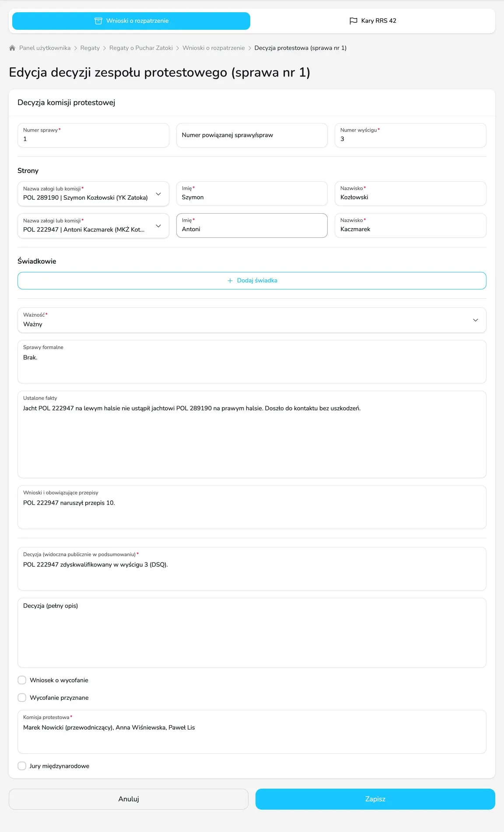The height and width of the screenshot is (832, 504).
Task: Switch to Kary RRS 42 tab
Action: click(x=373, y=21)
